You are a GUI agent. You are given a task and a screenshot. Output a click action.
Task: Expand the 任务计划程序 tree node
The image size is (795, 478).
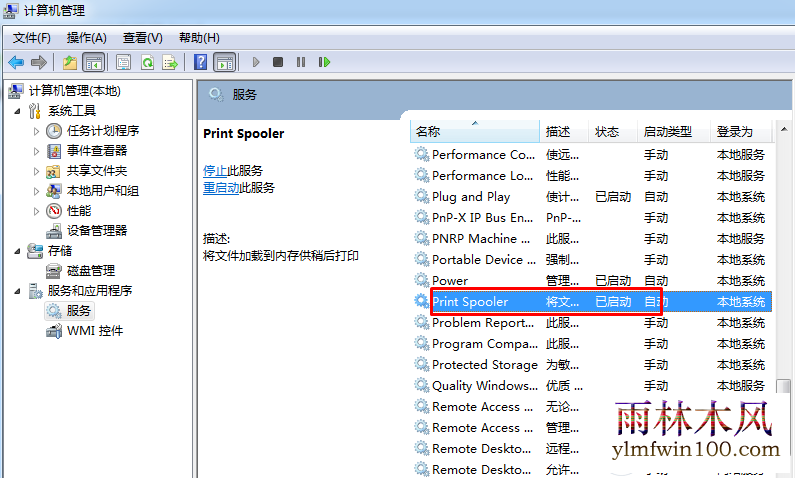tap(36, 131)
